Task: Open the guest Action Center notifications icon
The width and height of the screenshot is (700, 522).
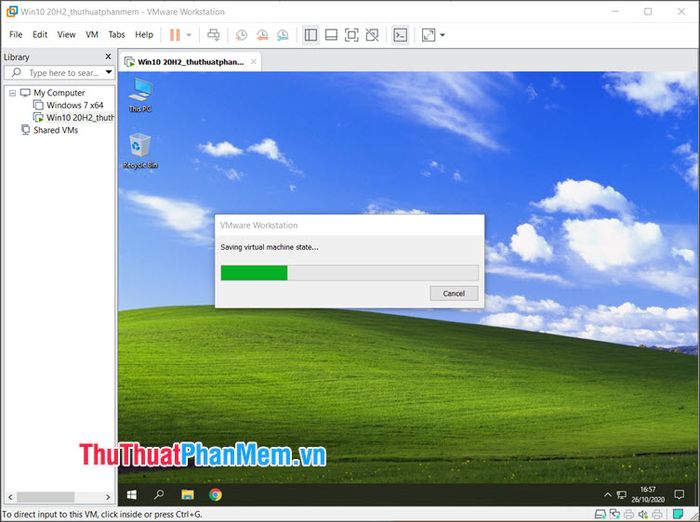Action: (x=679, y=494)
